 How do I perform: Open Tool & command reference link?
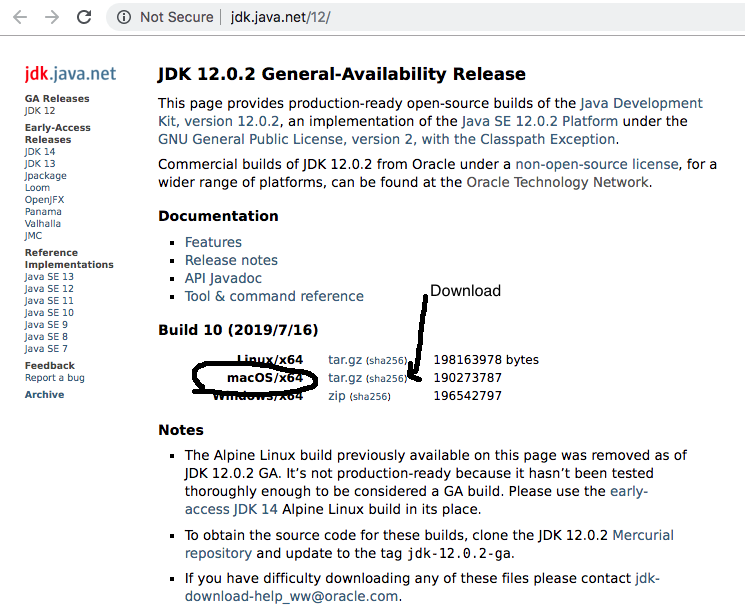pyautogui.click(x=274, y=296)
